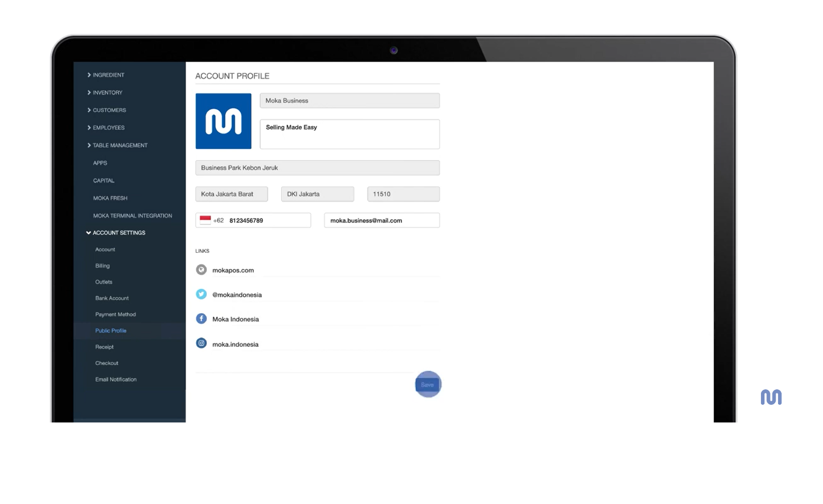Click the Moka logo profile picture

point(223,121)
